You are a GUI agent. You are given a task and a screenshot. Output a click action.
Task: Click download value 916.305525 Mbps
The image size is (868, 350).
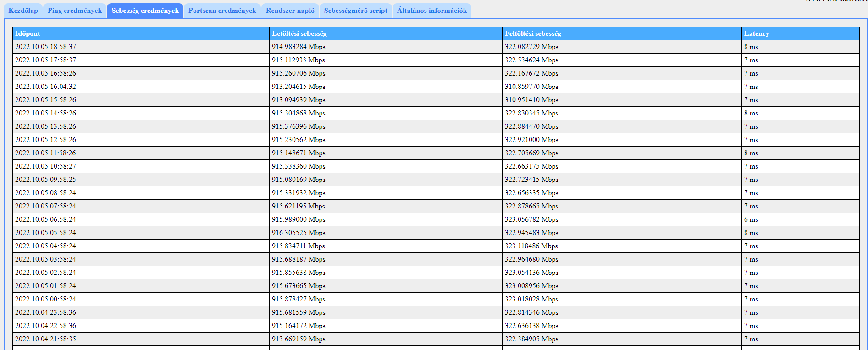[x=299, y=233]
